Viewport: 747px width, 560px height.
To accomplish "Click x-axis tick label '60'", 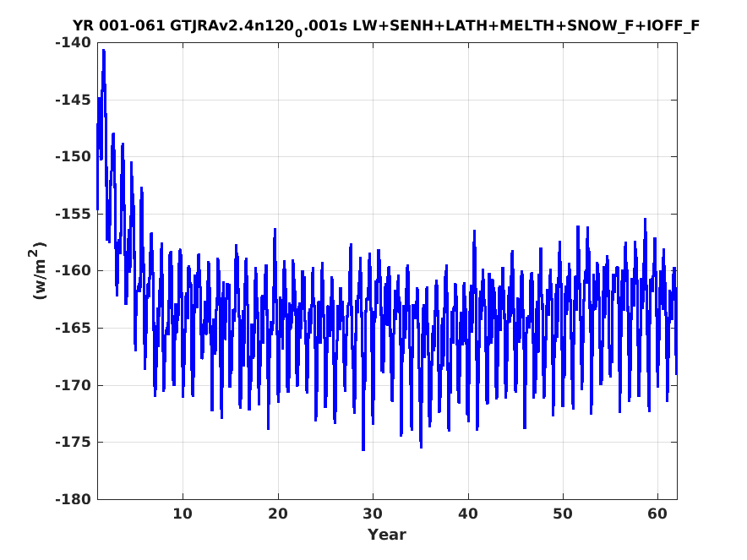I will 657,514.
